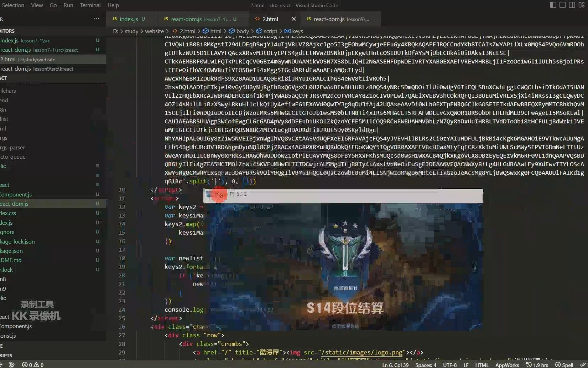Click the 2.html breadcrumb segment
Image resolution: width=588 pixels, height=368 pixels.
[x=184, y=31]
